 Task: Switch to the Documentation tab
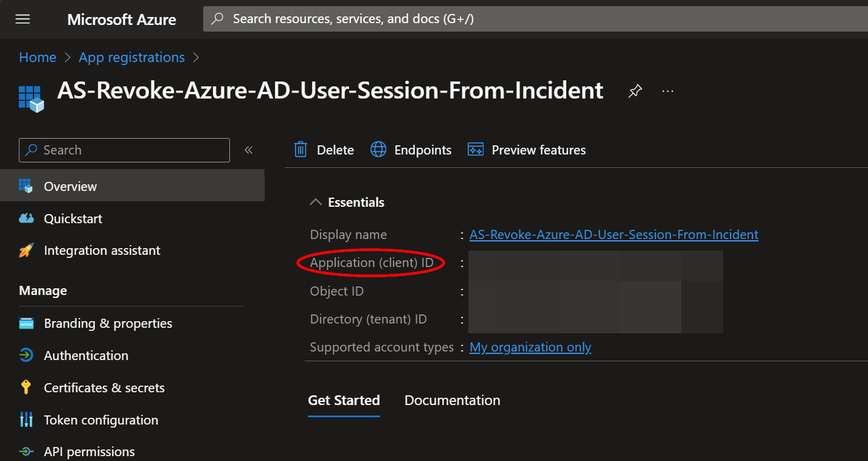pyautogui.click(x=452, y=401)
